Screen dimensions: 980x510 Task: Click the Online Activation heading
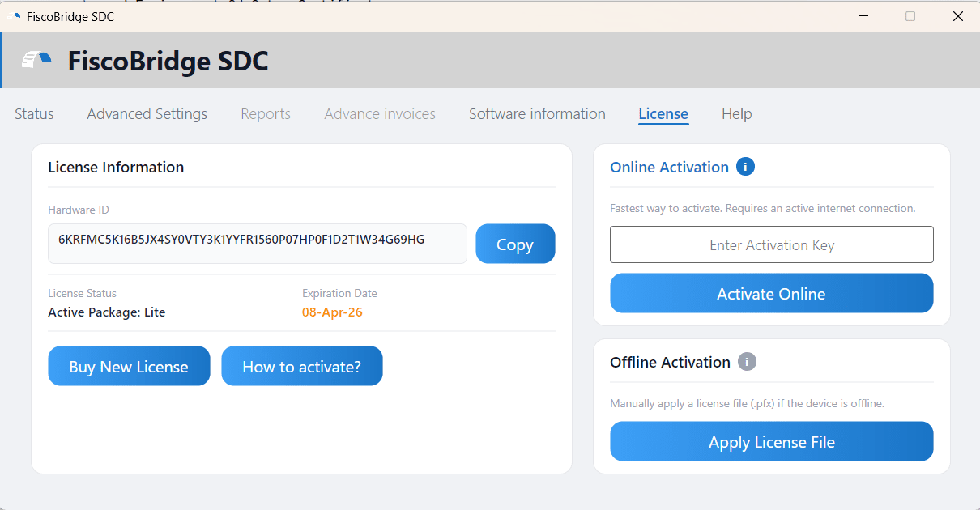(x=669, y=168)
